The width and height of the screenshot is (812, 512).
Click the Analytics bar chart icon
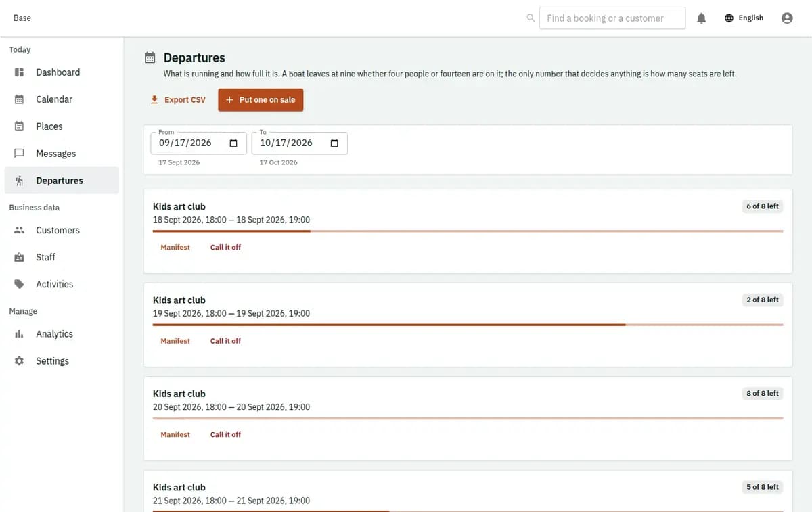[20, 334]
